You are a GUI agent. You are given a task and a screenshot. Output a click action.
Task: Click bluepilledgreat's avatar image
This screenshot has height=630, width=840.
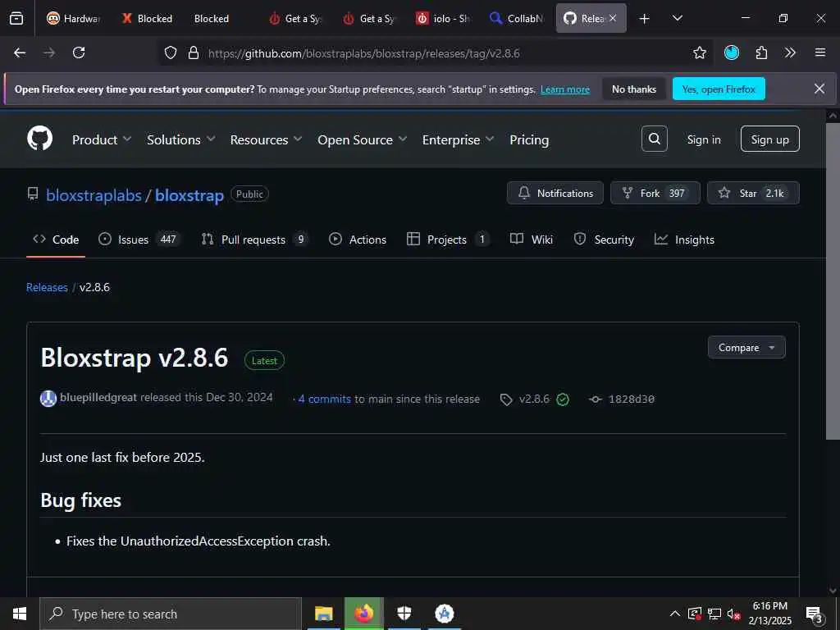[x=48, y=399]
